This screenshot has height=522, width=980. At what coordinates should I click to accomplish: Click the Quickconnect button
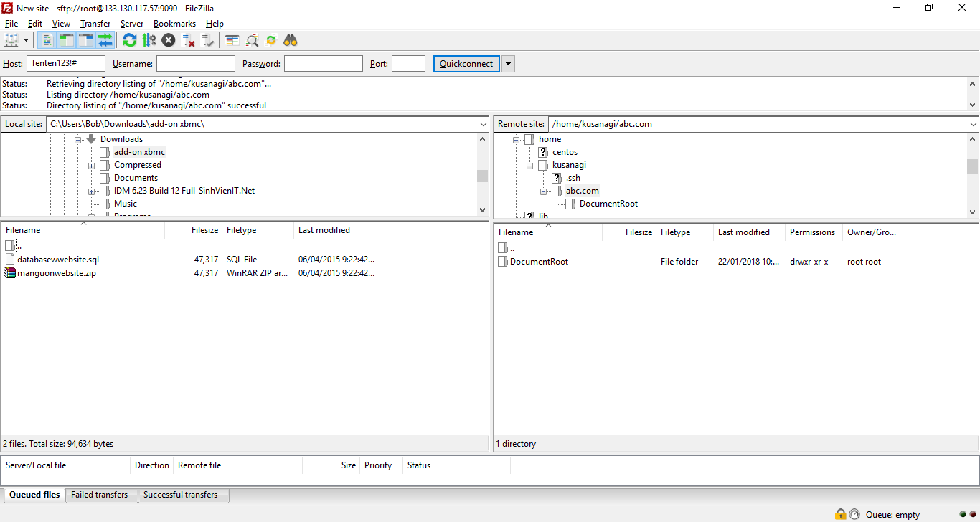466,64
